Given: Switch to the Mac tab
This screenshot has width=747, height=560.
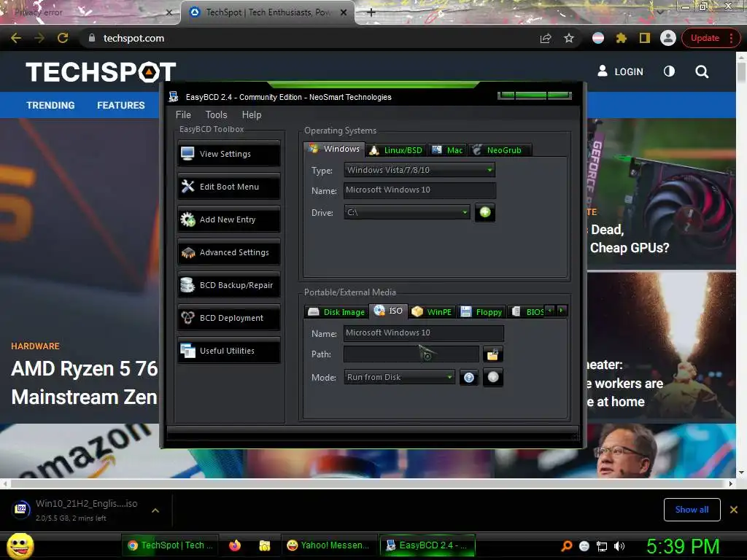Looking at the screenshot, I should click(447, 150).
